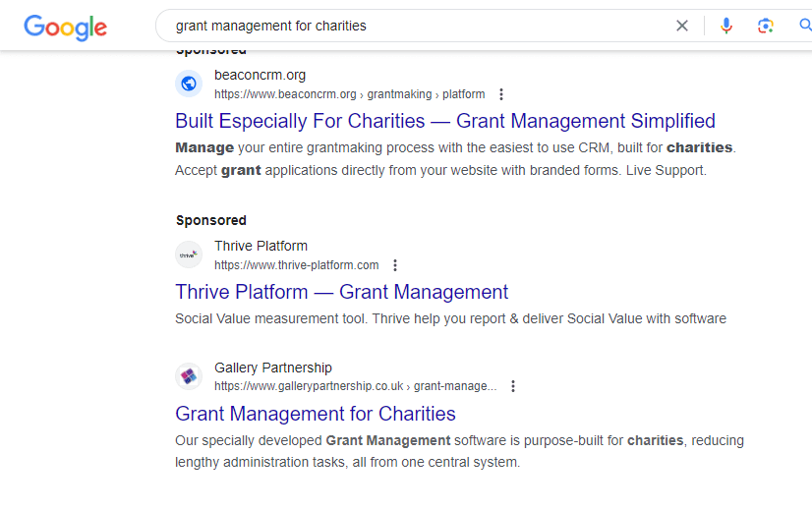Visit the thrive-platform.com URL
The image size is (812, 510).
coord(296,265)
